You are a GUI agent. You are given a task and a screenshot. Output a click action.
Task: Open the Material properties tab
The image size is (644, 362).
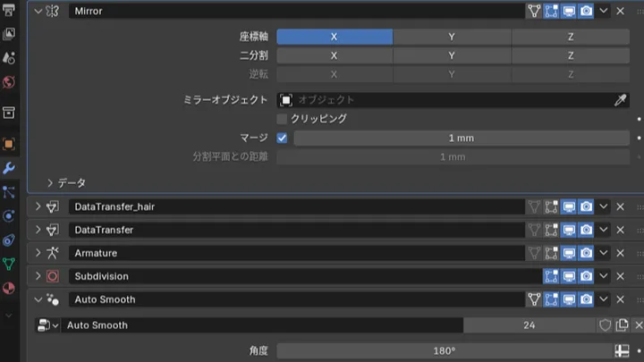(x=9, y=288)
